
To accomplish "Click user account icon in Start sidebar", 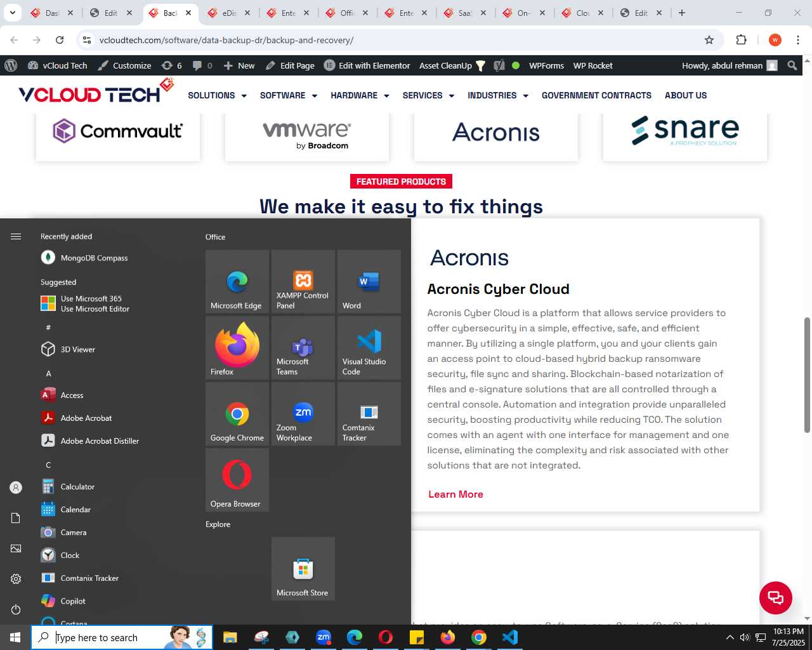I will [16, 487].
